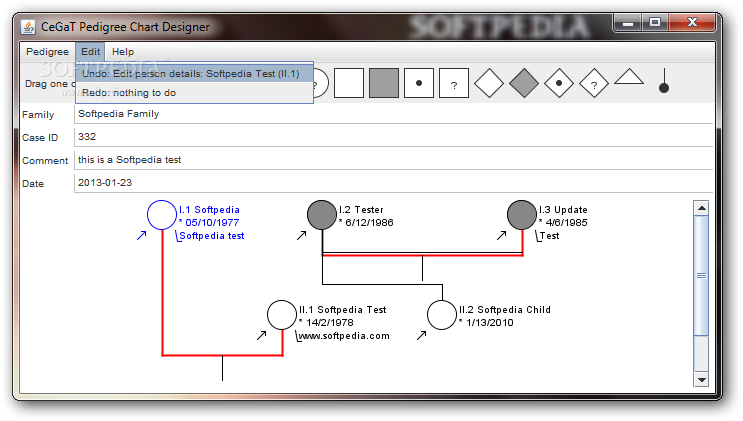Pick the empty diamond symbol

click(489, 83)
